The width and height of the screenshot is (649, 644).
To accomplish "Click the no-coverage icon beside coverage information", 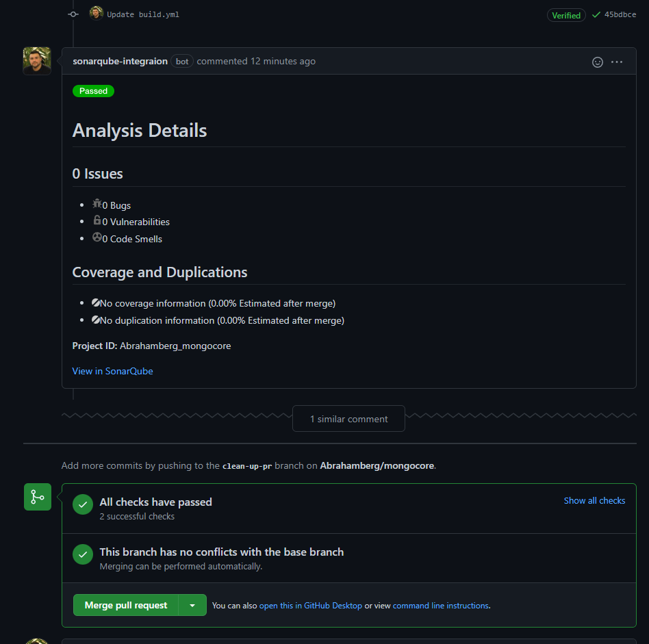I will (x=96, y=302).
